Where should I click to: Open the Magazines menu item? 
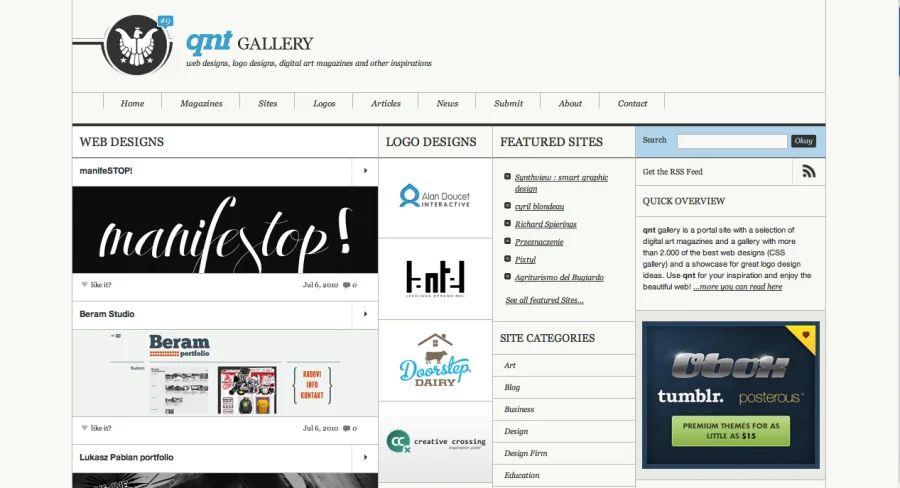(x=201, y=103)
